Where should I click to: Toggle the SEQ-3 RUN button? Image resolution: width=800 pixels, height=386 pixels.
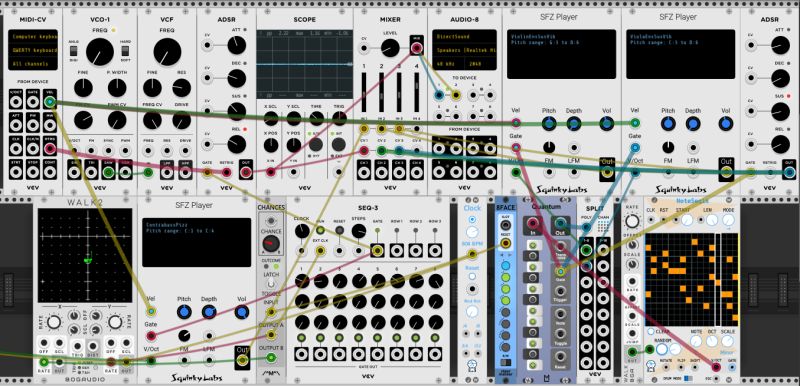320,230
